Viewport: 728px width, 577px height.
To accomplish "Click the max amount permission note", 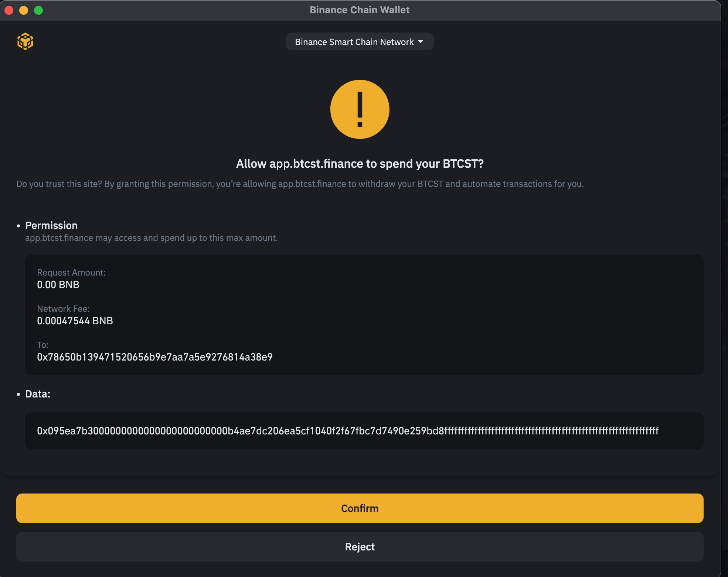I will (152, 238).
